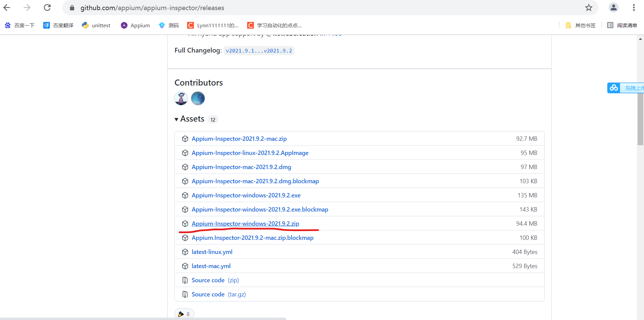
Task: Click the bookmark star icon
Action: point(589,7)
